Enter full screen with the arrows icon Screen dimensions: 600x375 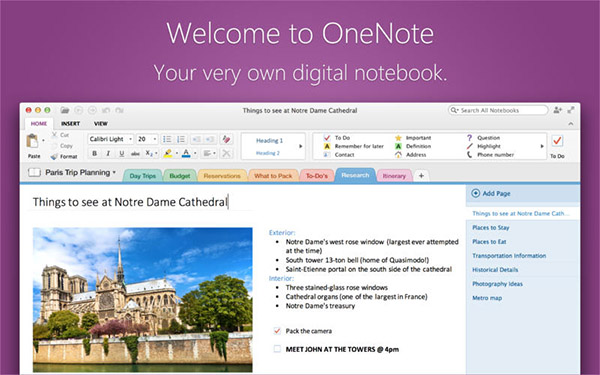(x=571, y=110)
